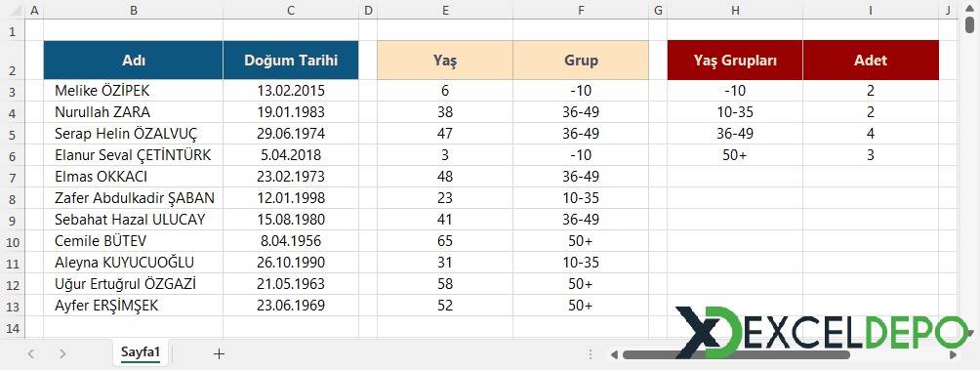Go to next sheet using right arrow
980x370 pixels.
coord(62,354)
